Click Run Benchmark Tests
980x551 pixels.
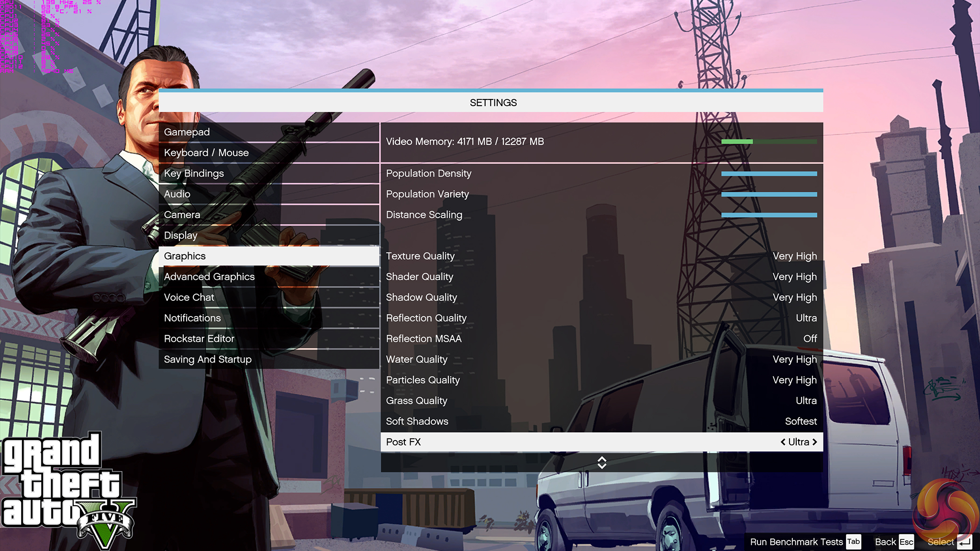pos(796,542)
